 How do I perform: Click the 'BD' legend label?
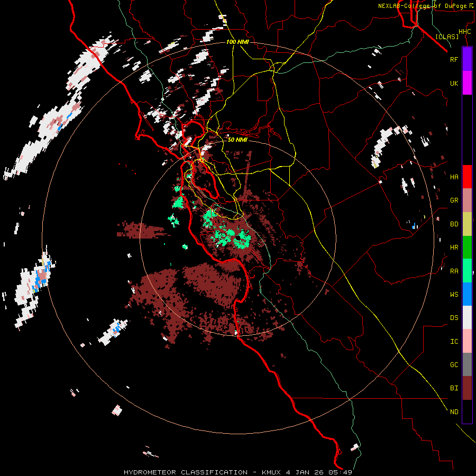coord(454,224)
